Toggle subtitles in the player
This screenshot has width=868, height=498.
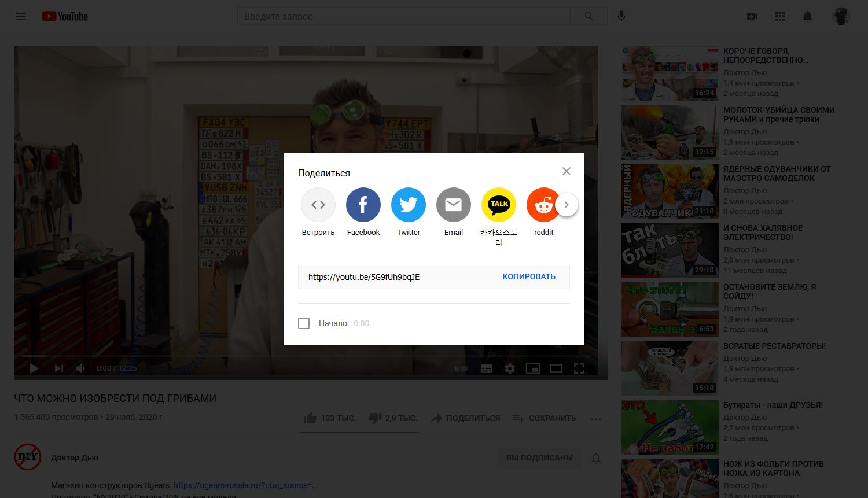click(x=487, y=368)
